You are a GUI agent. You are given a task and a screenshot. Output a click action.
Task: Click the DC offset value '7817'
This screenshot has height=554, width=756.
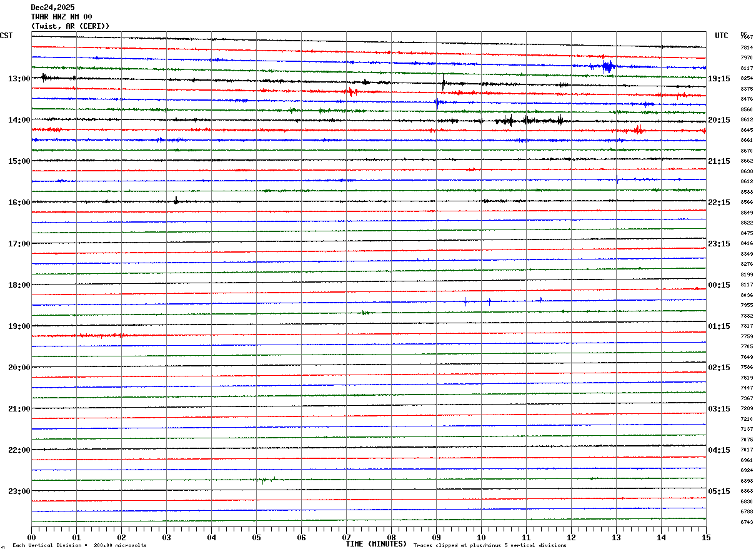[747, 326]
